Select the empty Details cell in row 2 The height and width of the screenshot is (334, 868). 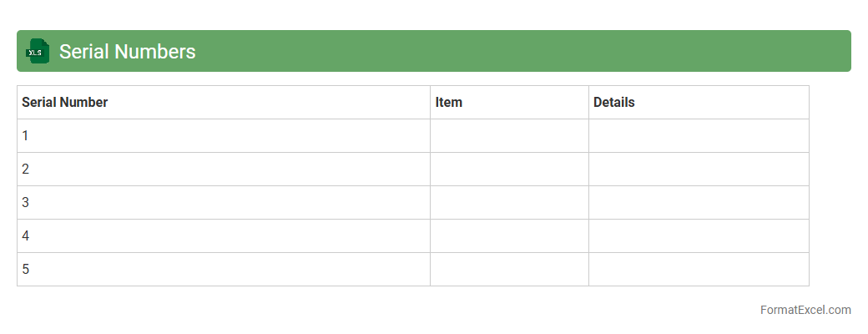(x=699, y=170)
